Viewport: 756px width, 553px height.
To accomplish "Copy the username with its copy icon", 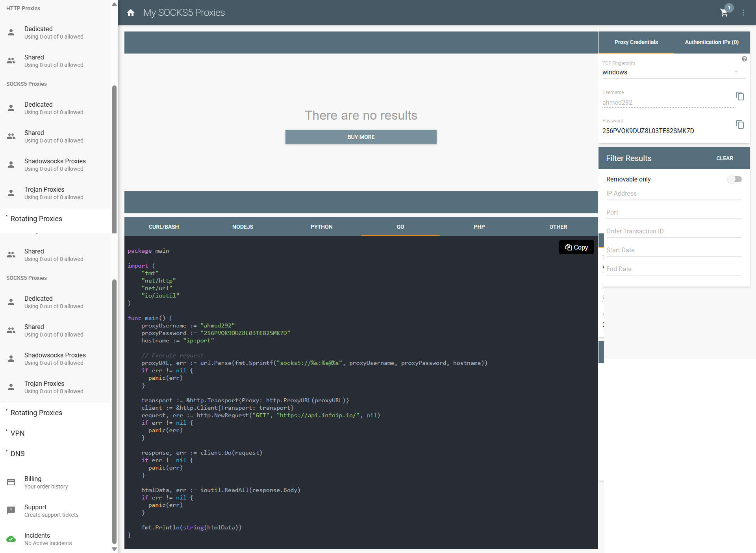I will [740, 96].
